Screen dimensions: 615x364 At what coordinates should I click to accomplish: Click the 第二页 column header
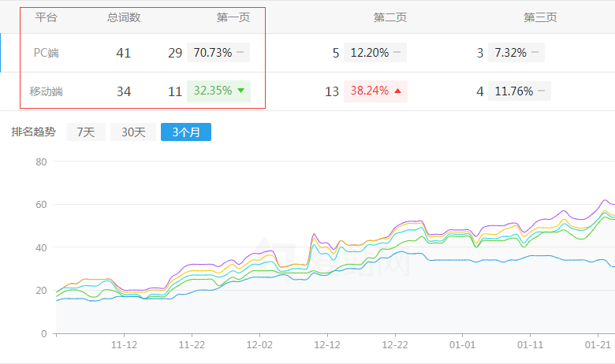coord(389,17)
